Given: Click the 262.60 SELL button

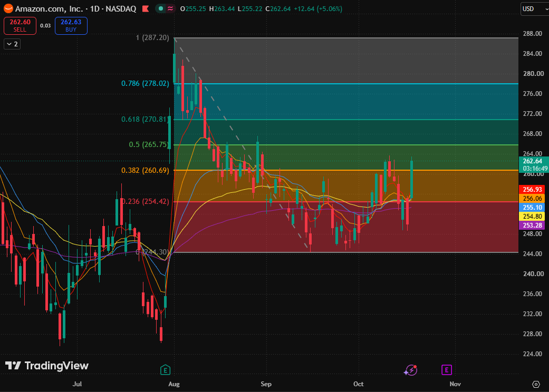Looking at the screenshot, I should (x=20, y=25).
